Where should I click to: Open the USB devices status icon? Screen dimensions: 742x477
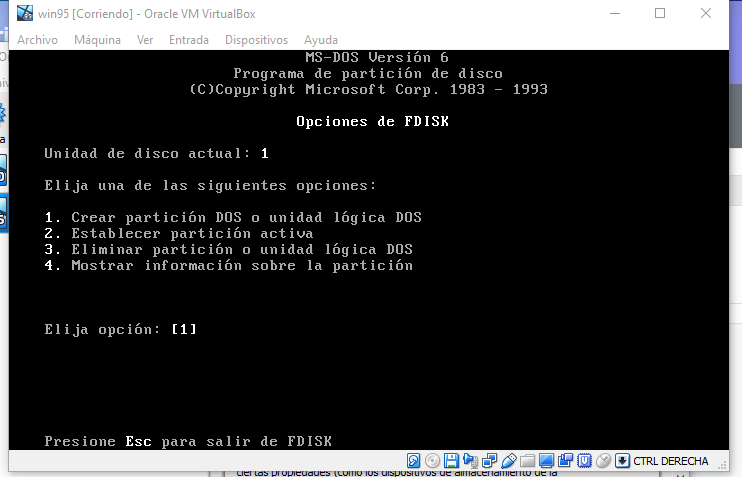coord(508,460)
